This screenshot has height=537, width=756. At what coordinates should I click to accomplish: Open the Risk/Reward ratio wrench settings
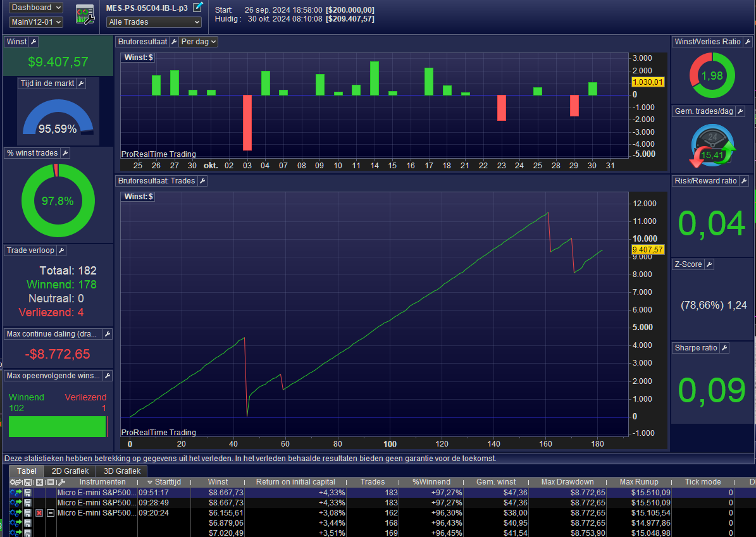(x=744, y=181)
